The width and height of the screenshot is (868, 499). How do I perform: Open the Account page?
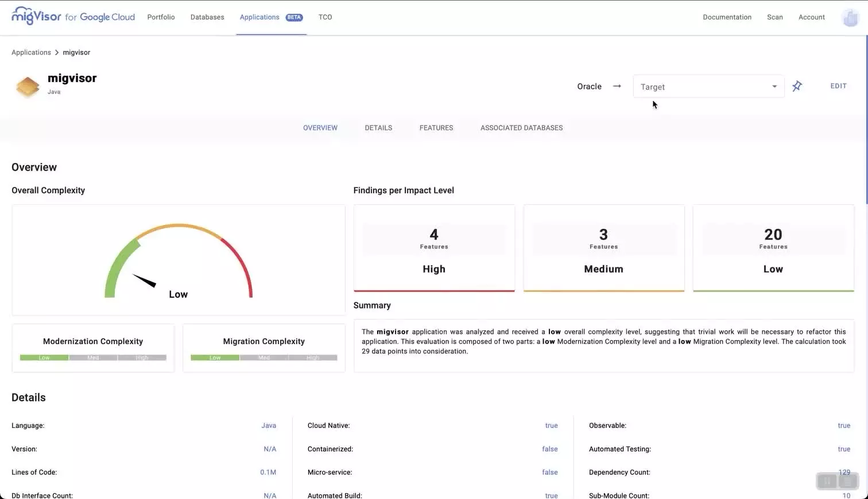click(x=812, y=17)
